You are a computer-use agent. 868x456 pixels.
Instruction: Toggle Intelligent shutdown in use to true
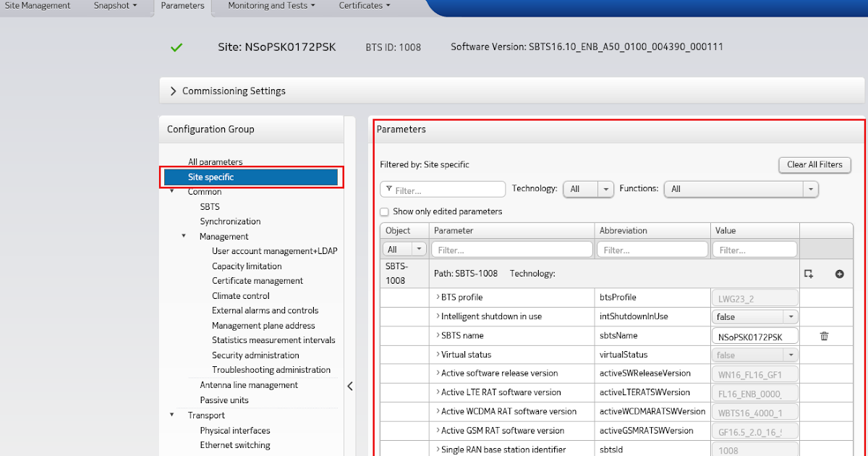791,316
